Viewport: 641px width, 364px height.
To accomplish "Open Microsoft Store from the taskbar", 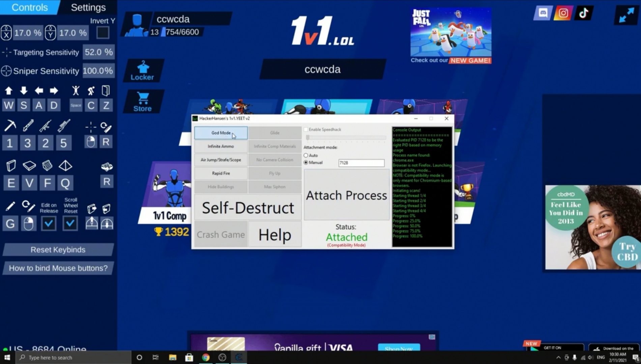I will pos(189,357).
